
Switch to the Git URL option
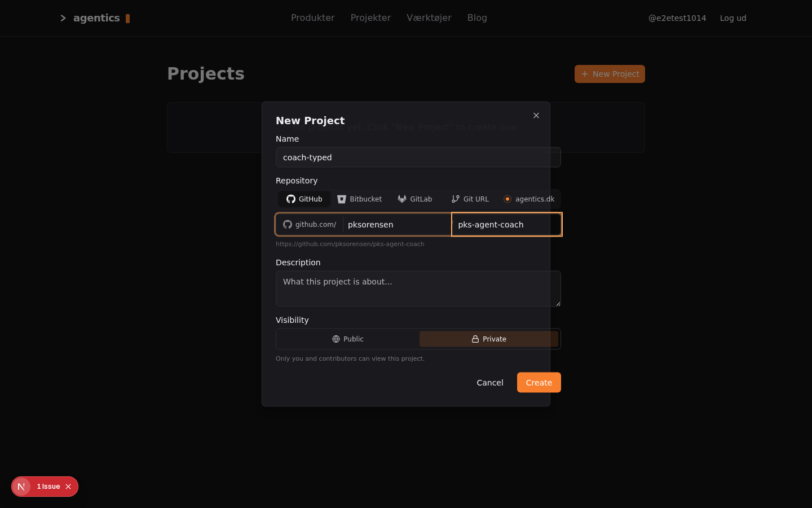tap(470, 199)
